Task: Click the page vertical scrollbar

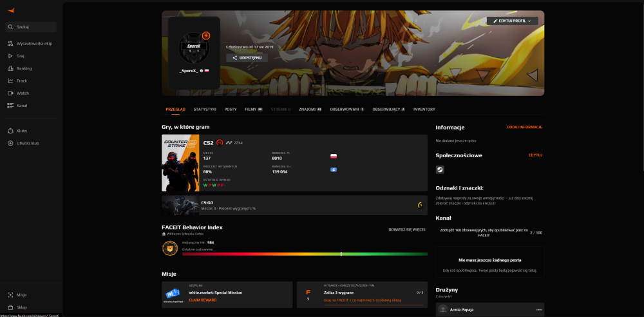Action: 642,86
